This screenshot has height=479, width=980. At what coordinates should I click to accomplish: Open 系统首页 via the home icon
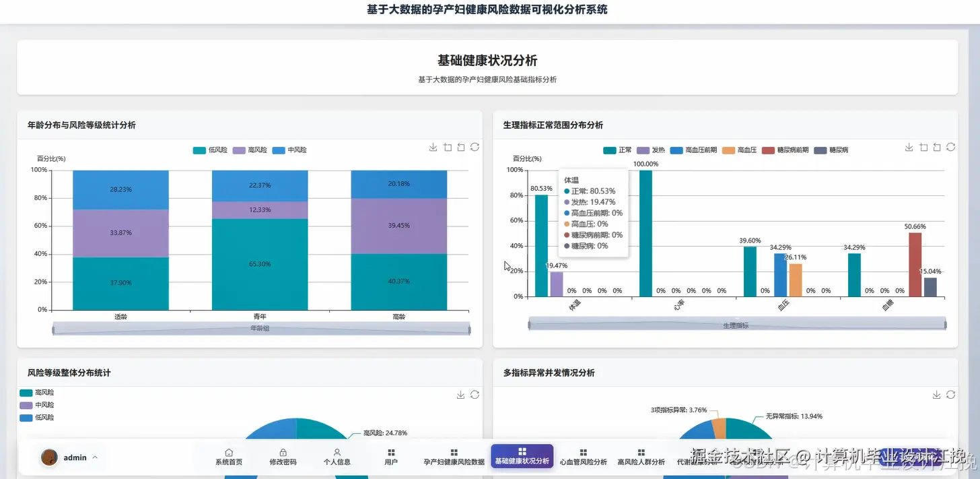tap(229, 453)
